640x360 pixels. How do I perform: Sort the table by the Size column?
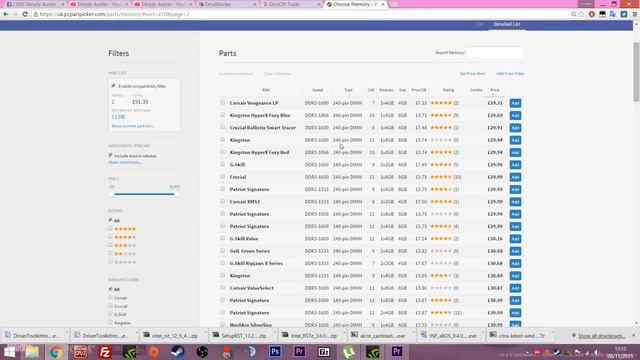point(402,90)
